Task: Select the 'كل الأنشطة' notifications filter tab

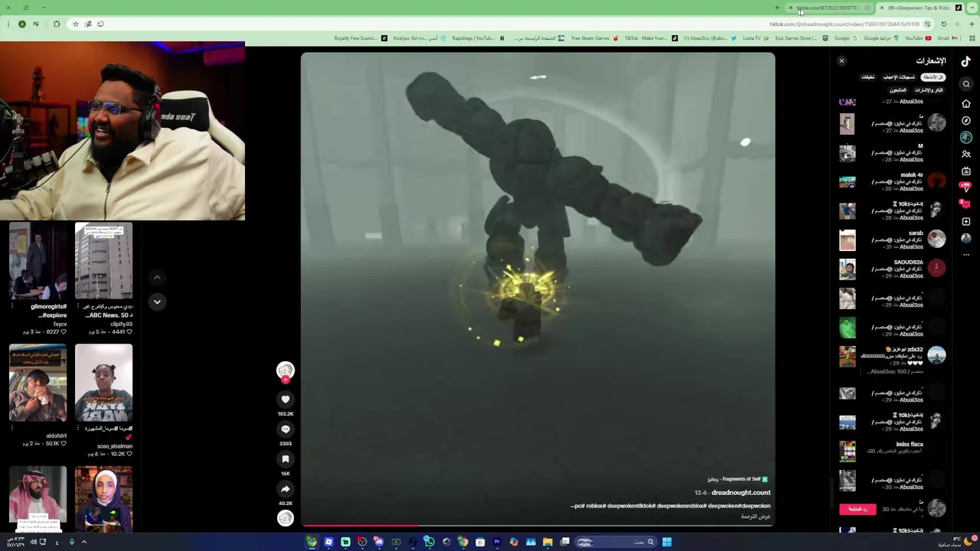Action: coord(933,77)
